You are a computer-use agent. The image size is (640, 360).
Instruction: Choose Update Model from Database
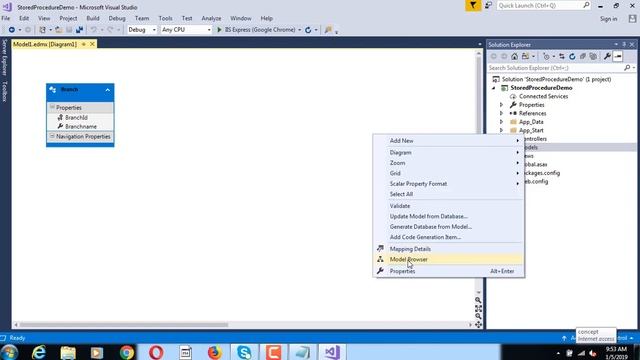[449, 216]
